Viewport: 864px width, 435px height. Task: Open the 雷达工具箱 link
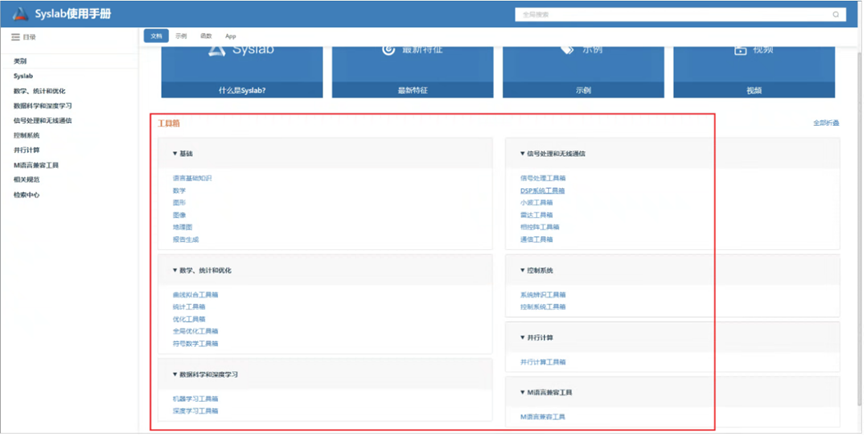click(x=536, y=215)
